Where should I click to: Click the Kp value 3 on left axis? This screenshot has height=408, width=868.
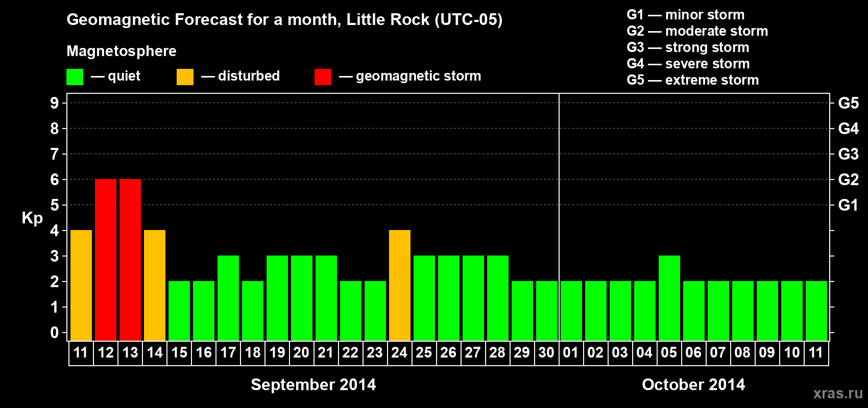coord(55,256)
